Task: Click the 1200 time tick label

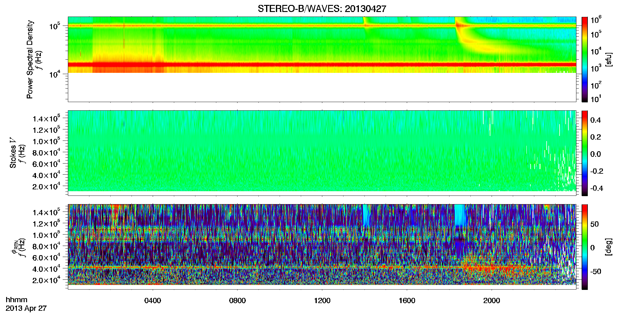Action: [x=322, y=301]
